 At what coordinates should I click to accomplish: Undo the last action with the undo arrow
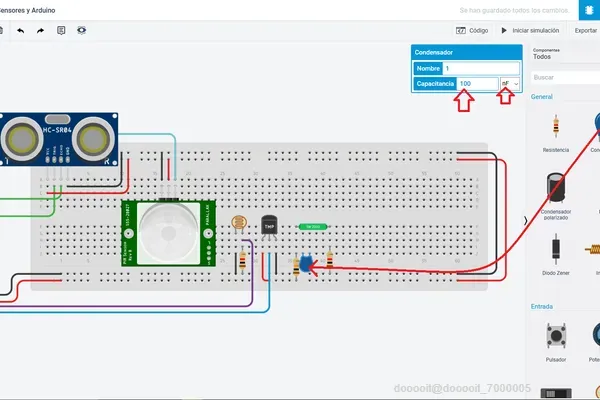pos(21,31)
